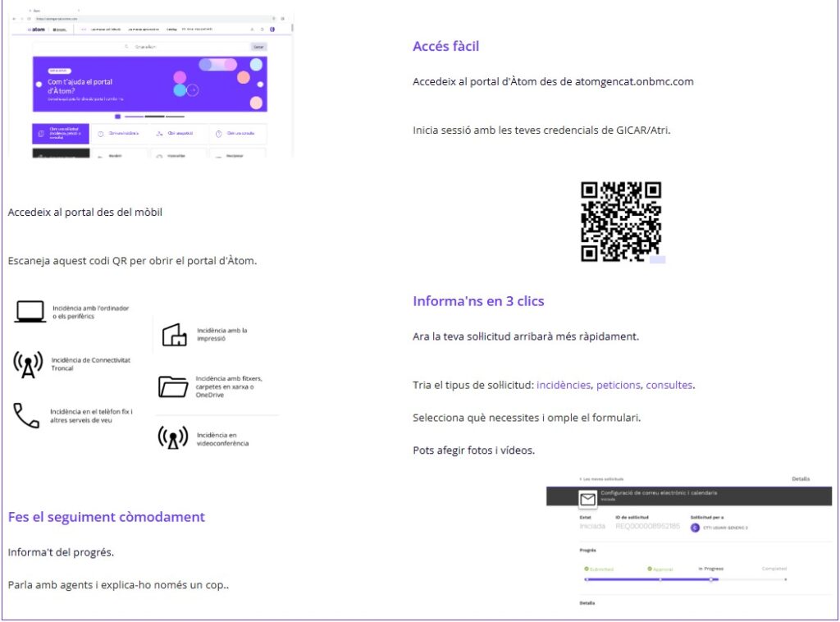Open the 'incidències' link
Screen dimensions: 840x622
(x=564, y=385)
